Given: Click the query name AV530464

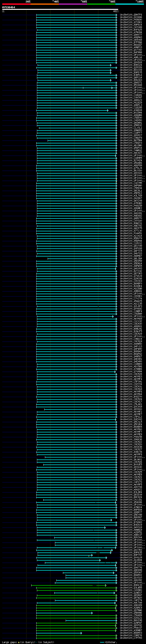Looking at the screenshot, I should (x=8, y=8).
